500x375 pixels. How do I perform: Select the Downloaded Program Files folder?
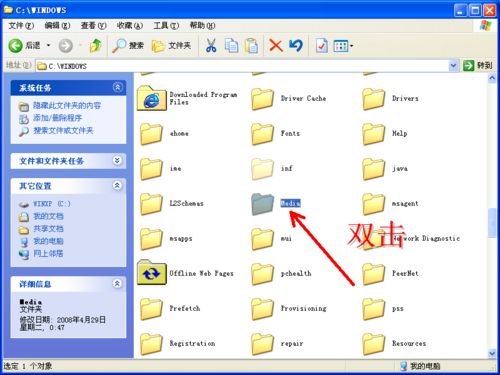(x=187, y=98)
